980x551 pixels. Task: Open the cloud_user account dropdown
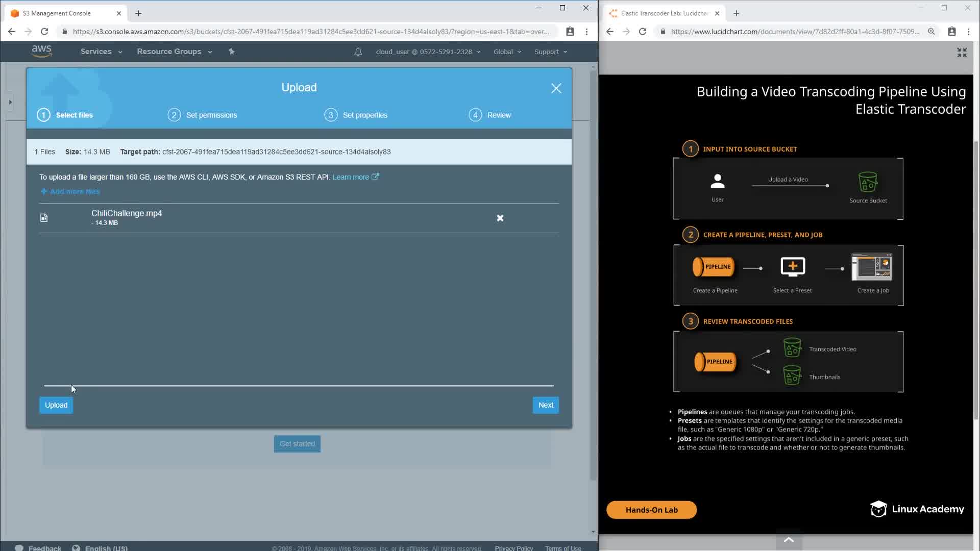[428, 52]
